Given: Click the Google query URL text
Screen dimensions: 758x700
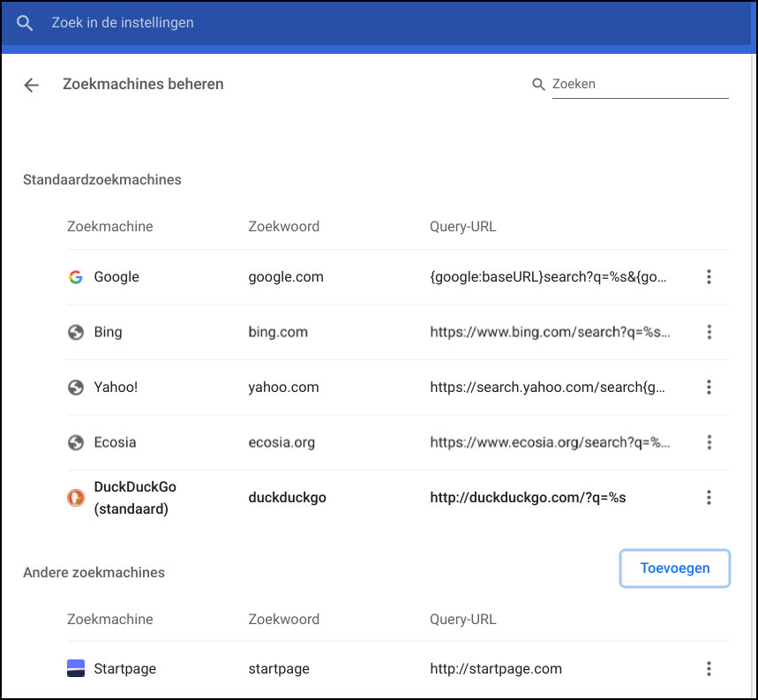Looking at the screenshot, I should click(548, 277).
